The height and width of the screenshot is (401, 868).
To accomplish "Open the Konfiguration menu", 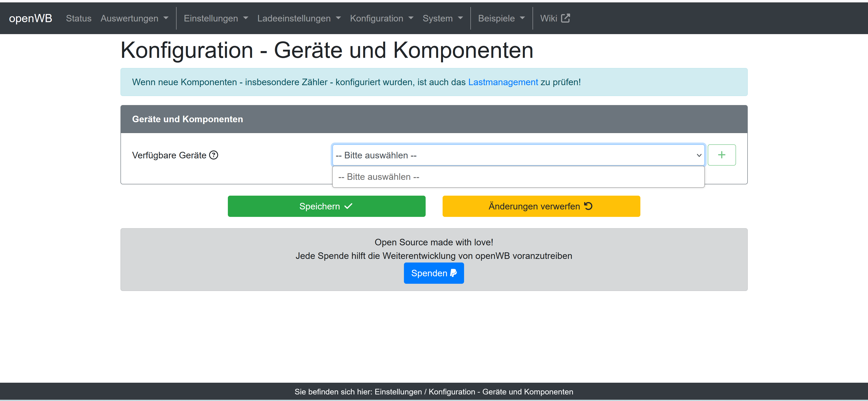I will (x=381, y=18).
